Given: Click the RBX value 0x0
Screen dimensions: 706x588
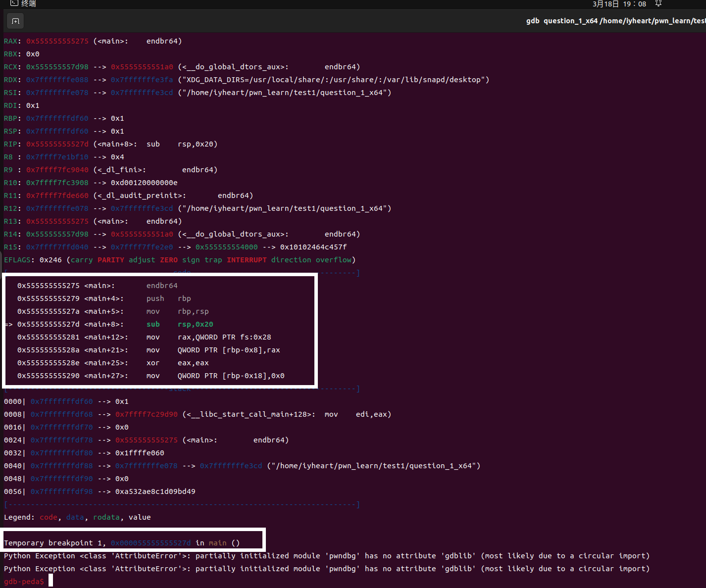Looking at the screenshot, I should (33, 54).
